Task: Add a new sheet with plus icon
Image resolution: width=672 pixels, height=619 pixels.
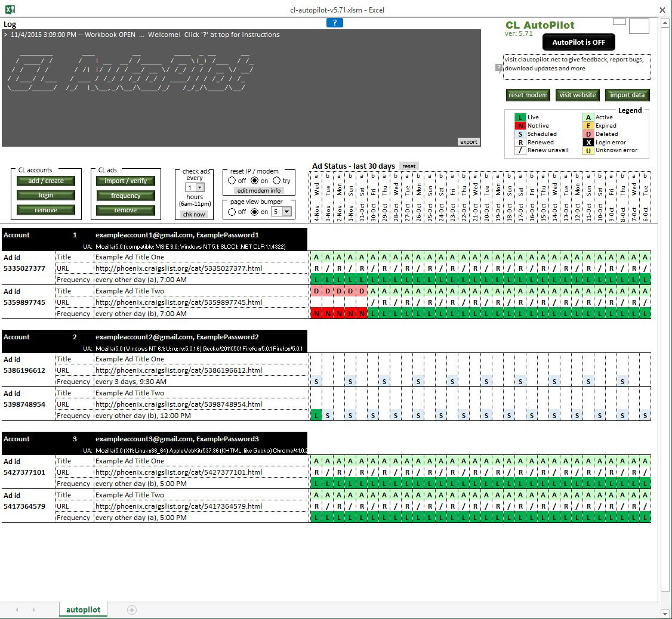Action: [132, 609]
